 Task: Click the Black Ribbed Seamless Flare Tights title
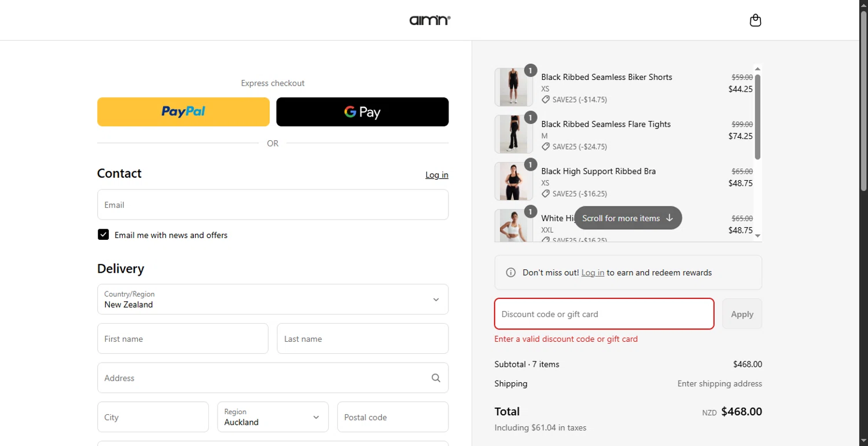[x=606, y=124]
